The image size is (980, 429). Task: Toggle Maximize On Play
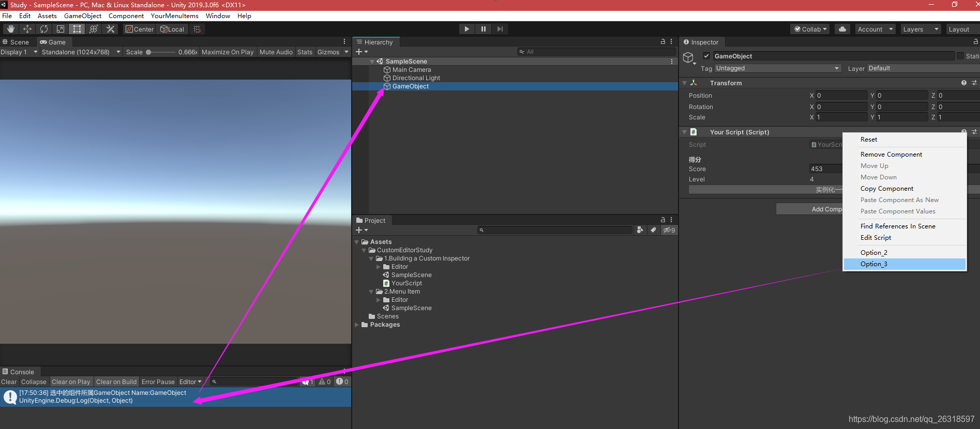coord(228,52)
